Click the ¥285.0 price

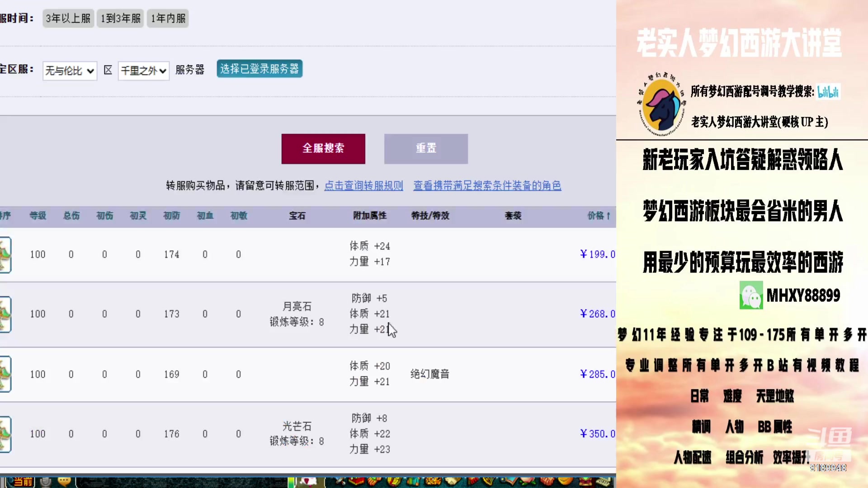click(598, 374)
